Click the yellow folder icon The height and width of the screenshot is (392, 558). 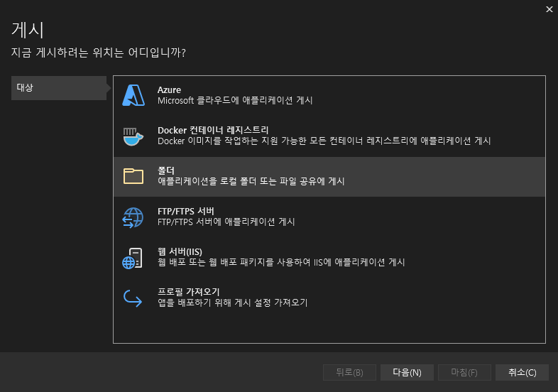pyautogui.click(x=133, y=176)
